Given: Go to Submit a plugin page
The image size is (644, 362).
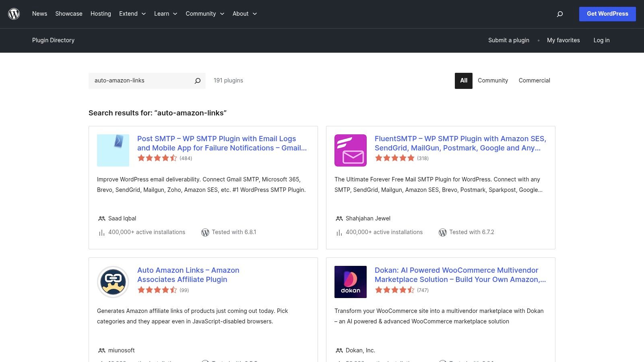Looking at the screenshot, I should pyautogui.click(x=509, y=40).
